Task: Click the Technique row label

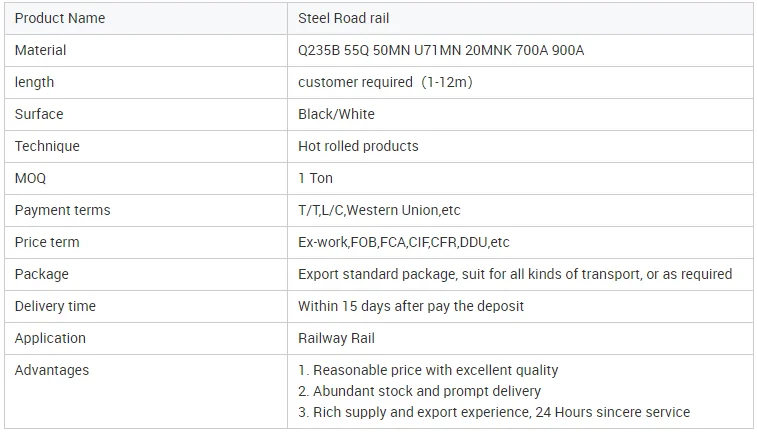Action: point(47,146)
